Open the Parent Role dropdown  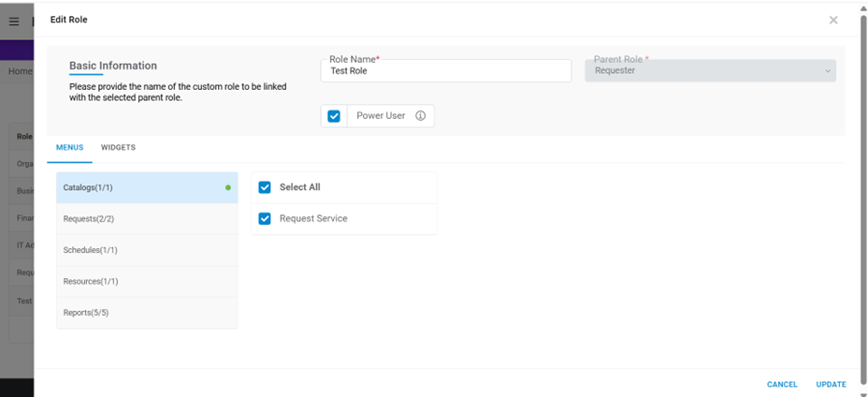click(710, 71)
